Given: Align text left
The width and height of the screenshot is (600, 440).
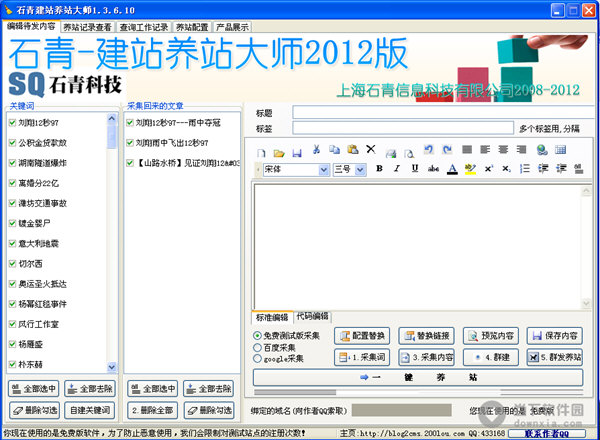Looking at the screenshot, I should [x=485, y=150].
